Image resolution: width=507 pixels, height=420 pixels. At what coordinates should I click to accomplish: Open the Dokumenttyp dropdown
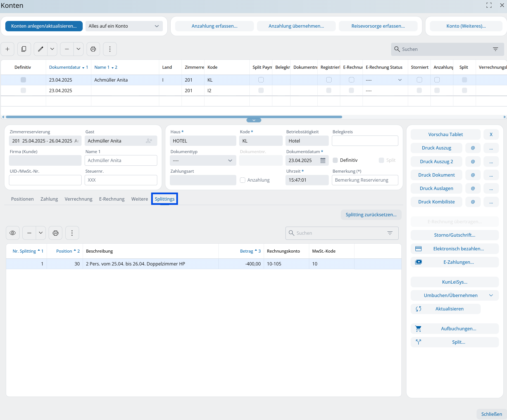(203, 160)
